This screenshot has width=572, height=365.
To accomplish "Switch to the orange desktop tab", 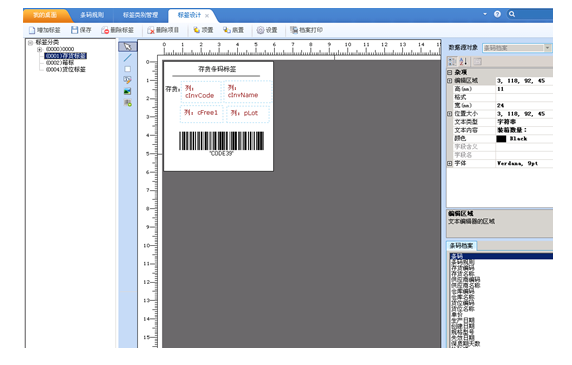I will [45, 15].
